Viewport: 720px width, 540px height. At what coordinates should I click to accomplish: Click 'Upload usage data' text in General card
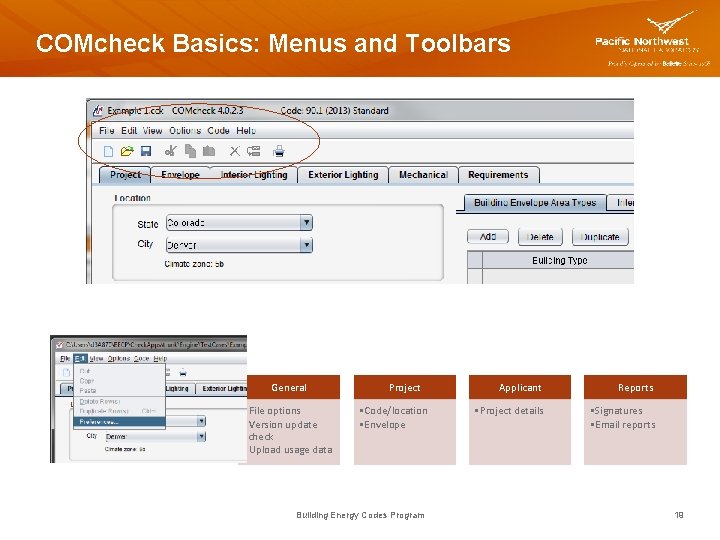[291, 450]
